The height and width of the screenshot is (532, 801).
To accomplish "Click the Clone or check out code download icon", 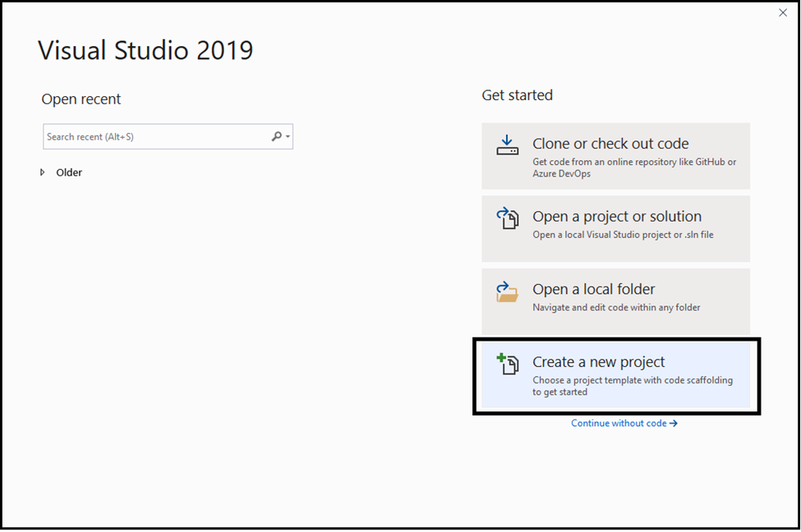I will (507, 145).
